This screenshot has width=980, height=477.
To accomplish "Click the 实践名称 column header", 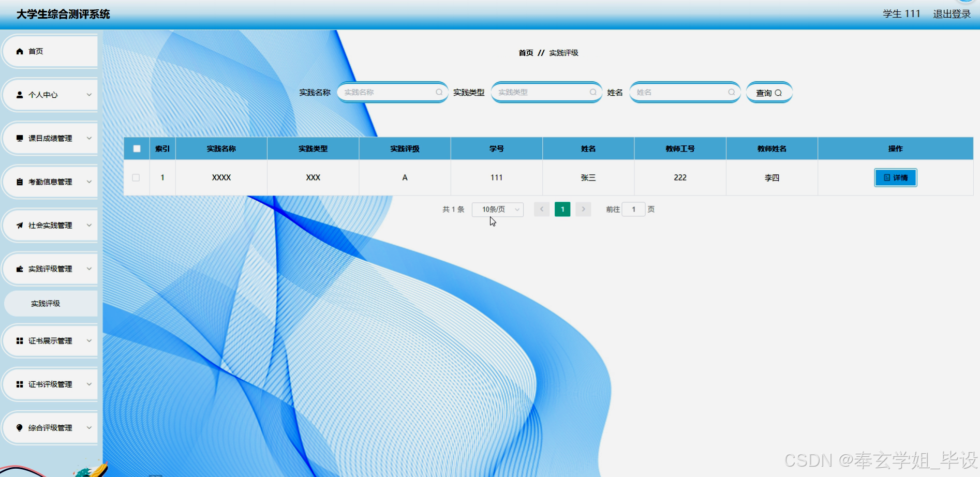I will click(x=221, y=148).
